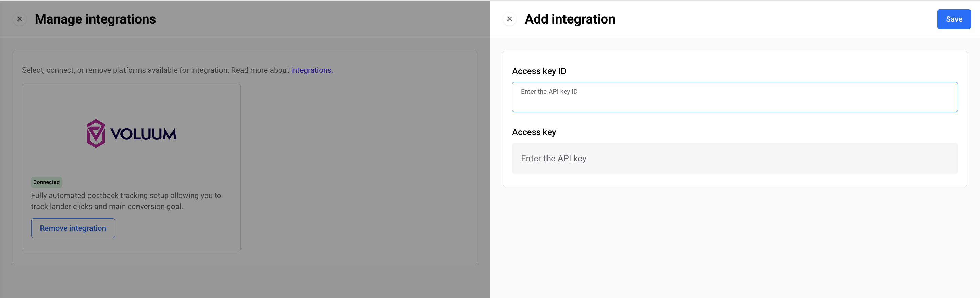Screen dimensions: 980x298
Task: Click the 'Enter the API key' placeholder
Action: click(x=553, y=158)
